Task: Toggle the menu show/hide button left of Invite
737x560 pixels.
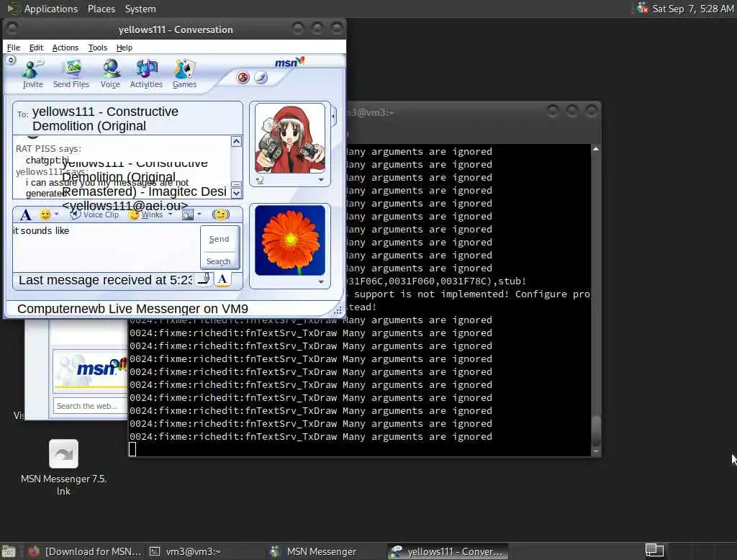Action: point(11,60)
